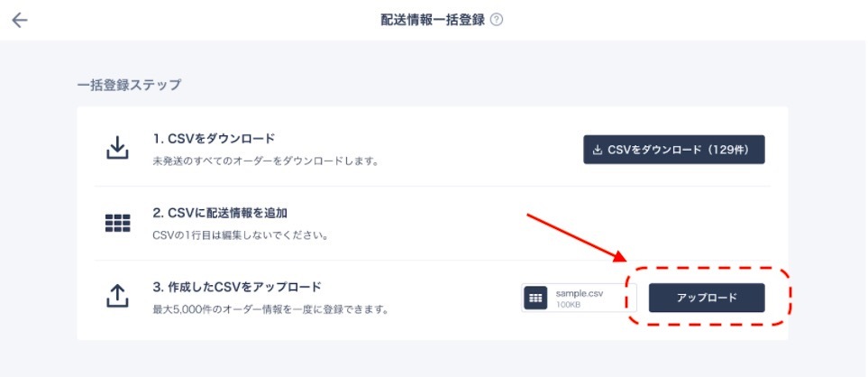Click the 最大5,000件のオーダー情報 description text

(270, 309)
